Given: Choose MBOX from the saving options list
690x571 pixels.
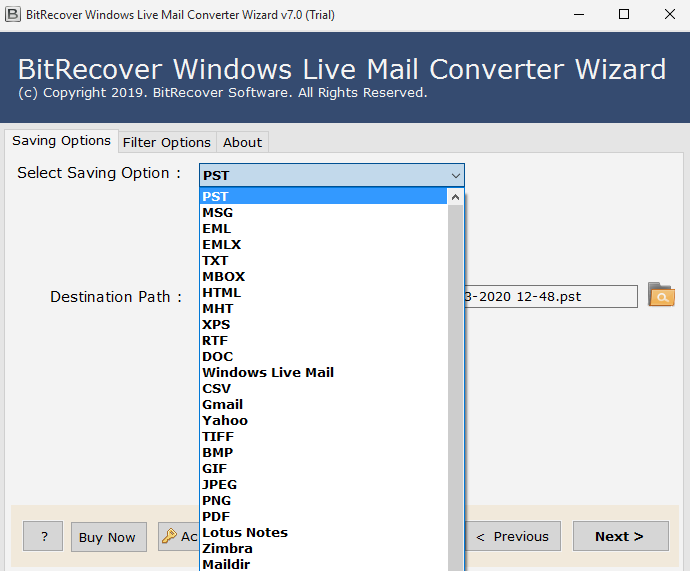Looking at the screenshot, I should (223, 276).
